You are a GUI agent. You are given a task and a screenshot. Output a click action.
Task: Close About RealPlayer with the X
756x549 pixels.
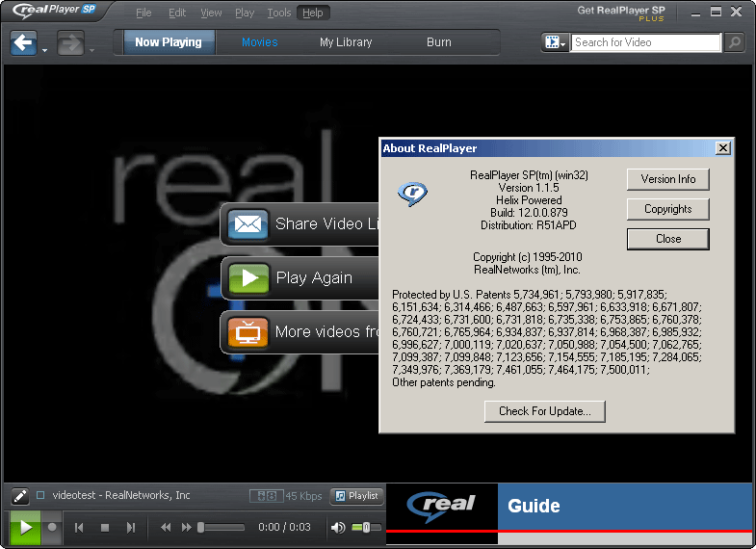click(x=722, y=148)
